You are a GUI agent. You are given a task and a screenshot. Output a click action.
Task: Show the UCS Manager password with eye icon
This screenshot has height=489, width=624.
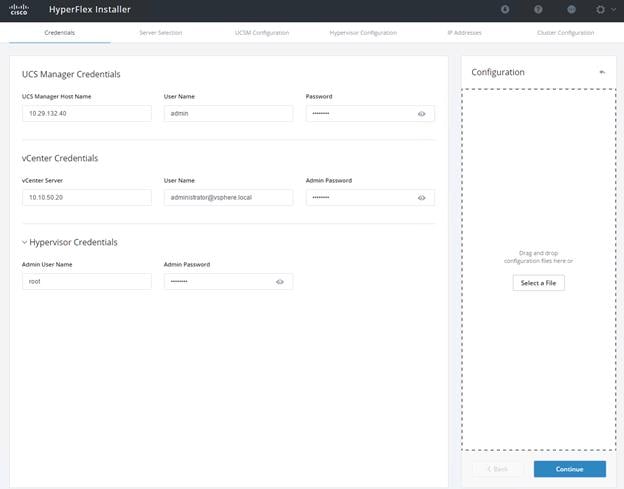(x=421, y=114)
